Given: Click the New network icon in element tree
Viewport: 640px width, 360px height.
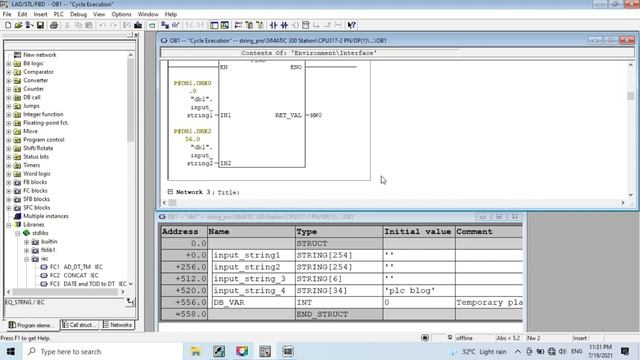Looking at the screenshot, I should tap(18, 55).
